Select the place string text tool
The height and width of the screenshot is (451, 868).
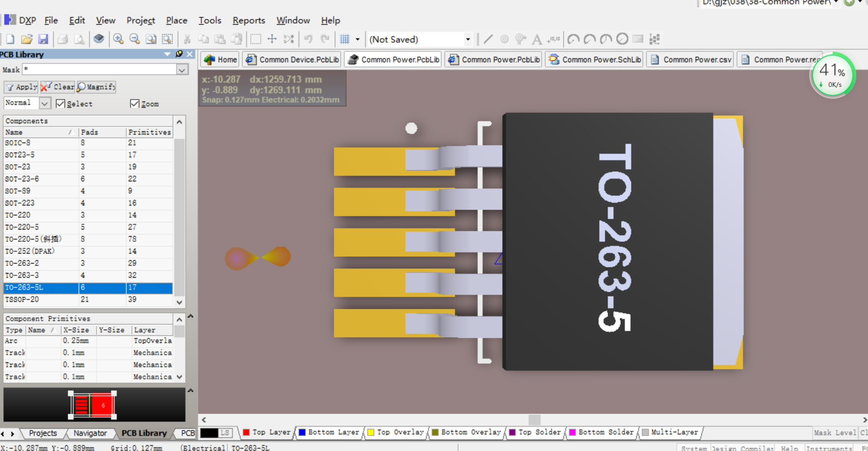point(537,39)
